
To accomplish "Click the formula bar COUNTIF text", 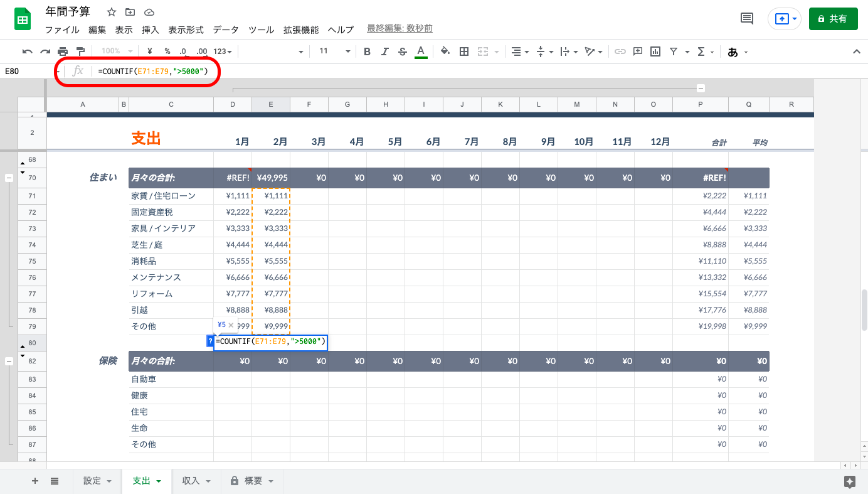I will [x=152, y=72].
